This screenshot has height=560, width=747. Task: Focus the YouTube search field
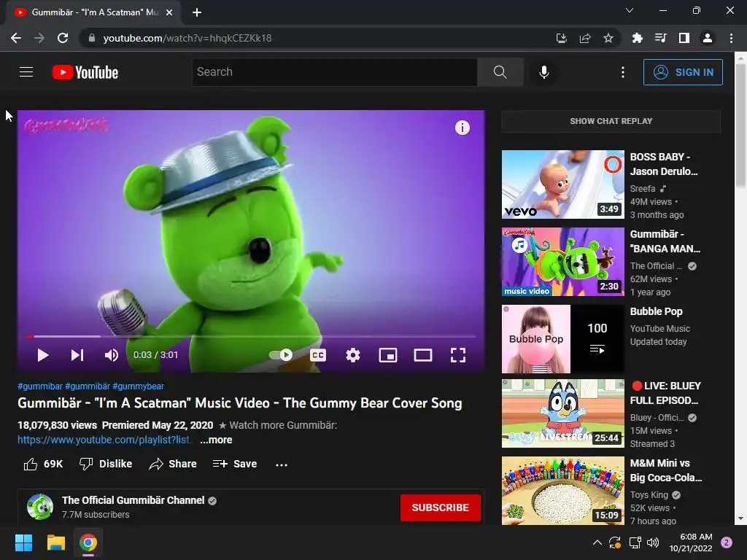click(334, 72)
